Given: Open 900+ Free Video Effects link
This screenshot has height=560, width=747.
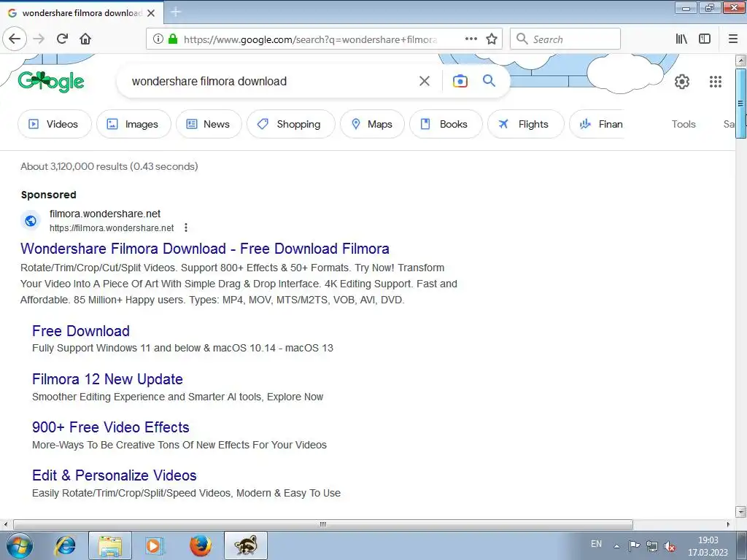Looking at the screenshot, I should pyautogui.click(x=111, y=427).
